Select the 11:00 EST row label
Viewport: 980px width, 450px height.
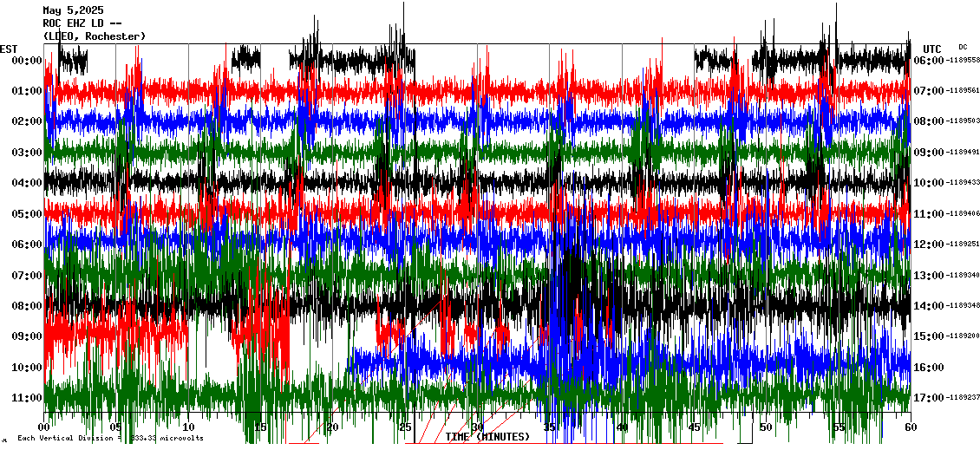click(x=27, y=398)
